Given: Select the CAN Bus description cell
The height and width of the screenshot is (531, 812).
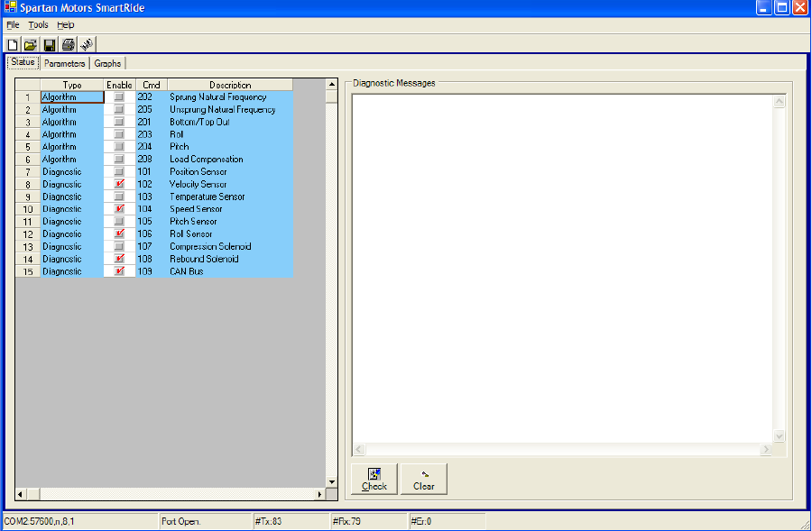Looking at the screenshot, I should click(230, 271).
